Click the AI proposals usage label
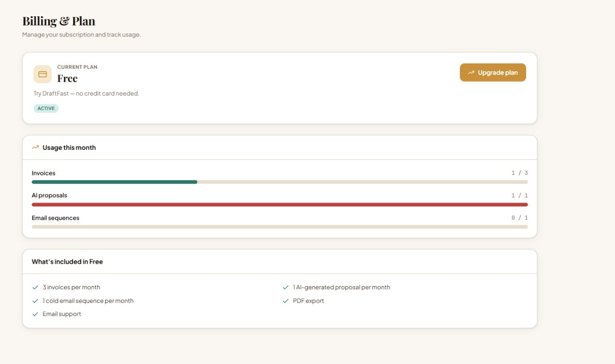The height and width of the screenshot is (364, 615). [49, 195]
